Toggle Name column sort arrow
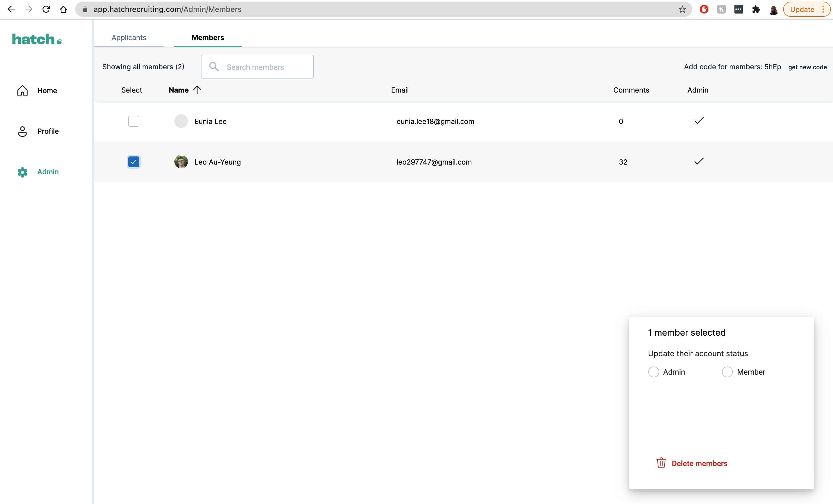 coord(197,90)
